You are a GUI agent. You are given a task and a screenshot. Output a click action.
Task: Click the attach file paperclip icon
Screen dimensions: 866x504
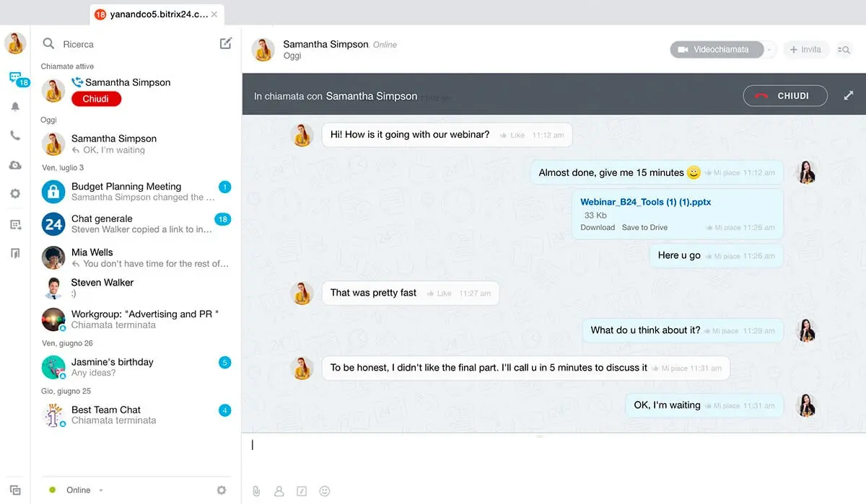tap(256, 491)
